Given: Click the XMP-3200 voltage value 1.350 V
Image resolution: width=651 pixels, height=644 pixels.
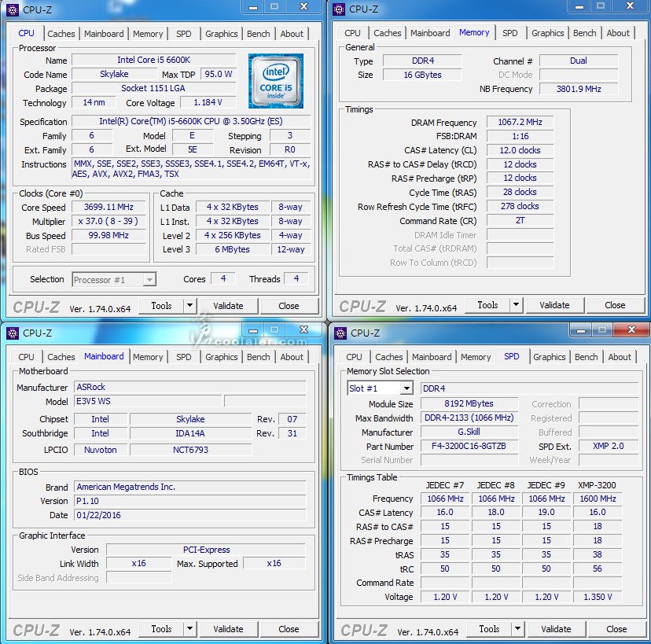Looking at the screenshot, I should 598,597.
